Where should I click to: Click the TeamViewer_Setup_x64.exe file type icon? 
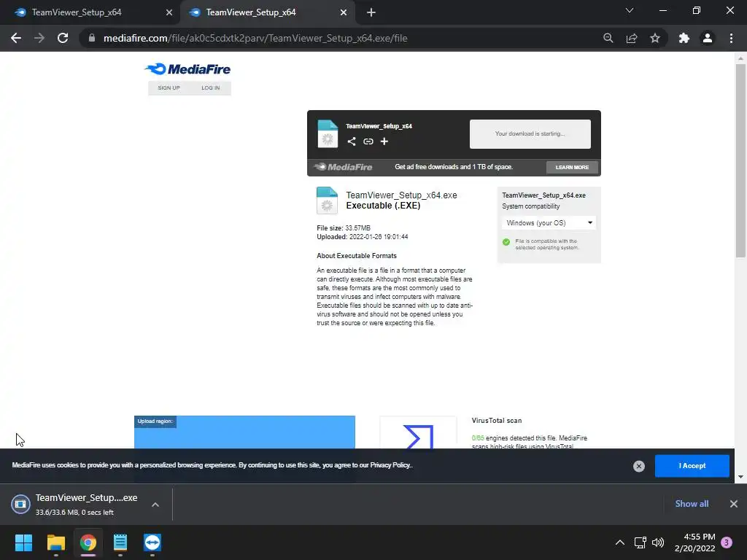[x=327, y=200]
